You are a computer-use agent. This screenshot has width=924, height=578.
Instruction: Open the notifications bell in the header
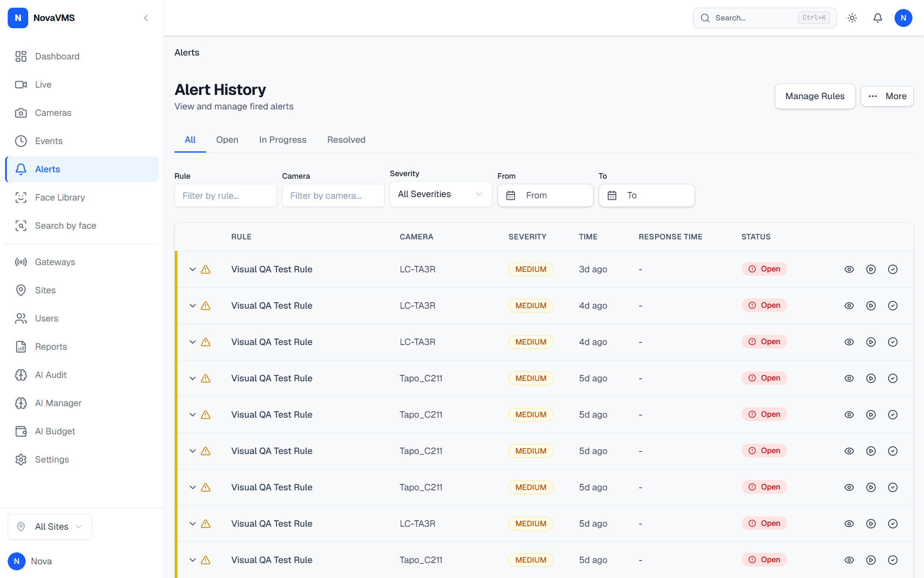tap(878, 18)
